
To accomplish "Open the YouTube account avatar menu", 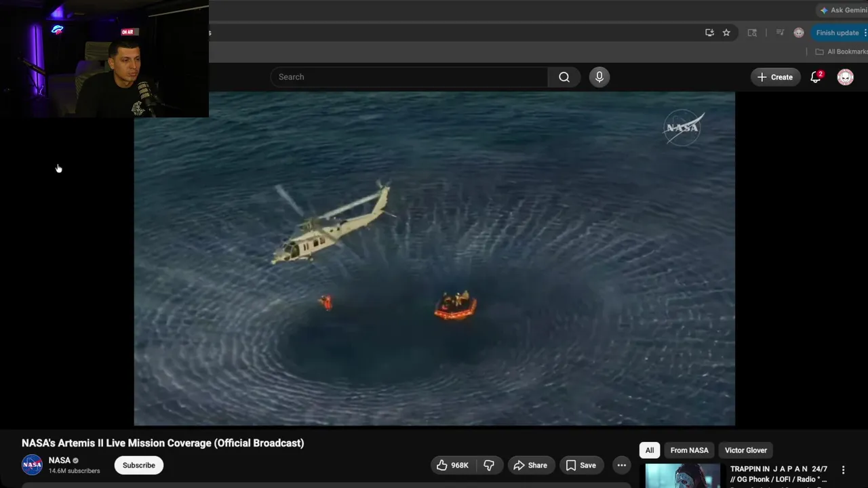I will 845,77.
